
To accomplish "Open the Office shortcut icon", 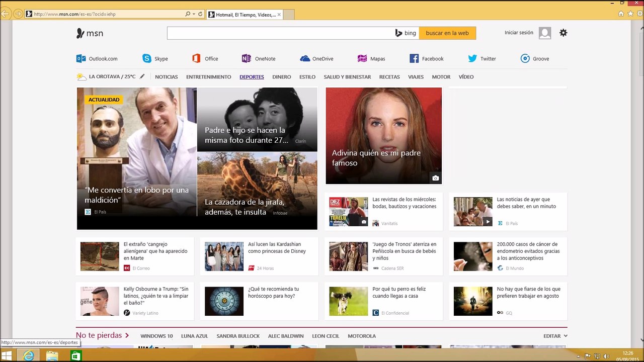I will click(196, 59).
